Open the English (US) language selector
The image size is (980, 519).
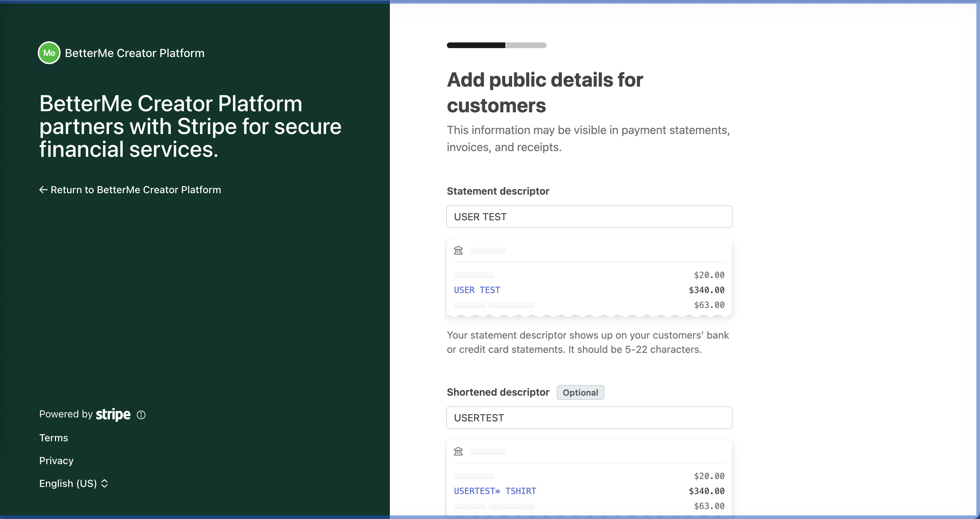pyautogui.click(x=73, y=483)
